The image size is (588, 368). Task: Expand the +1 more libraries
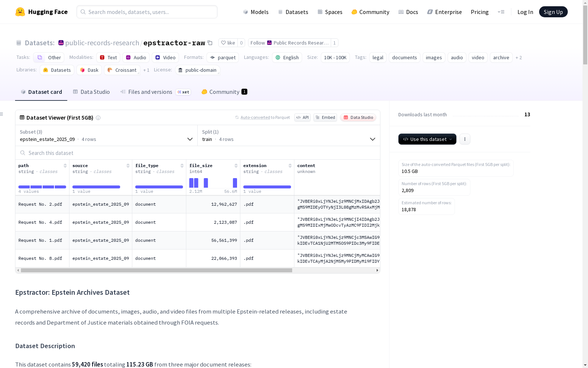click(x=146, y=70)
